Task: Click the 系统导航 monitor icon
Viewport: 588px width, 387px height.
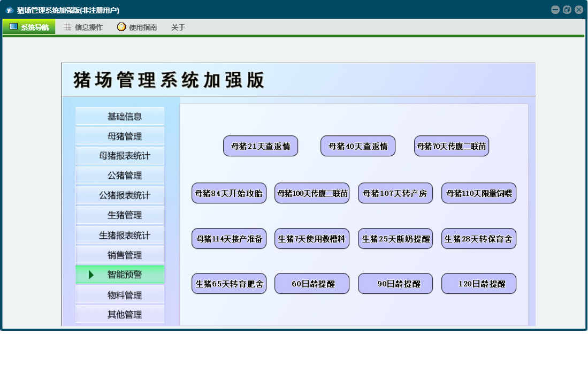Action: [14, 27]
